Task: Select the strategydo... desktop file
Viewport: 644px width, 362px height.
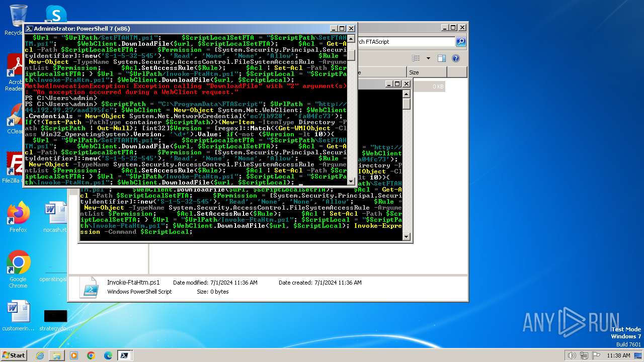Action: (x=55, y=320)
